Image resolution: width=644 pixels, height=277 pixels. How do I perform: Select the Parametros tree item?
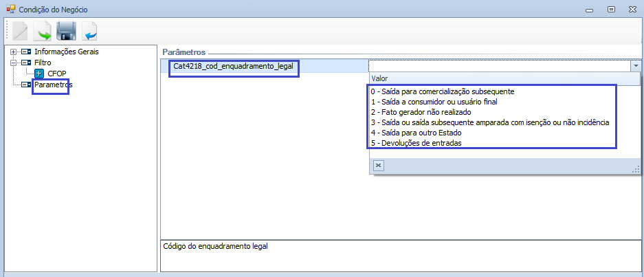[54, 85]
